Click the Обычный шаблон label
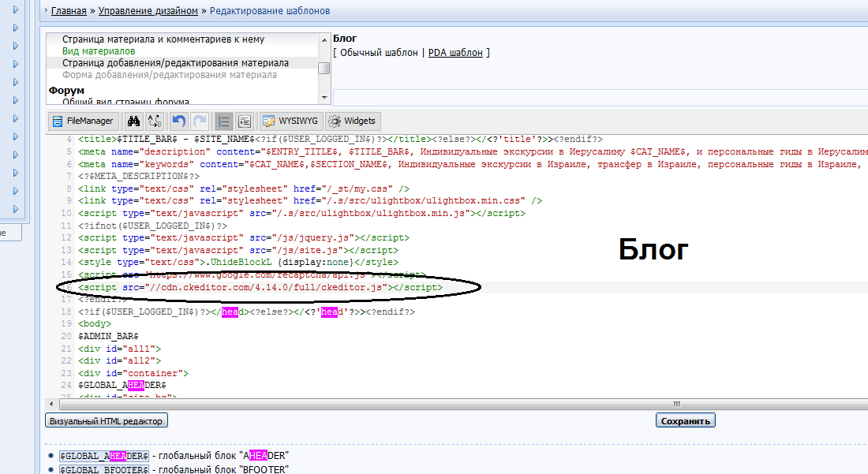 point(380,53)
